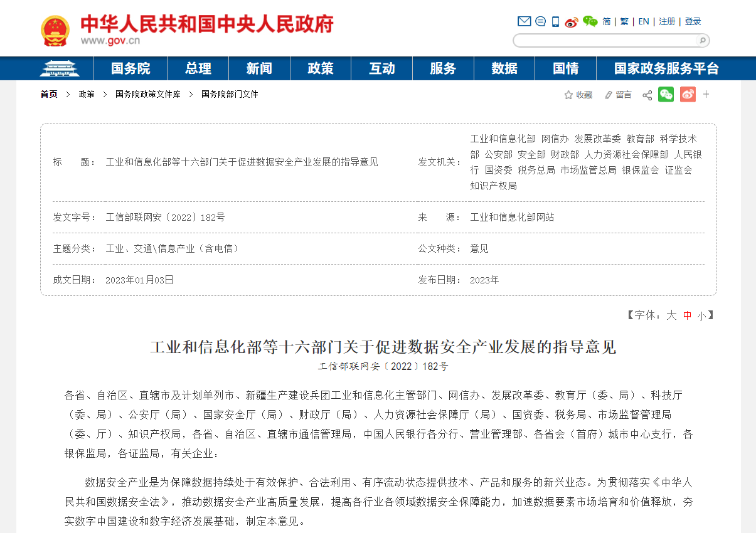Open the 新闻 navigation tab
The width and height of the screenshot is (756, 533).
point(259,68)
